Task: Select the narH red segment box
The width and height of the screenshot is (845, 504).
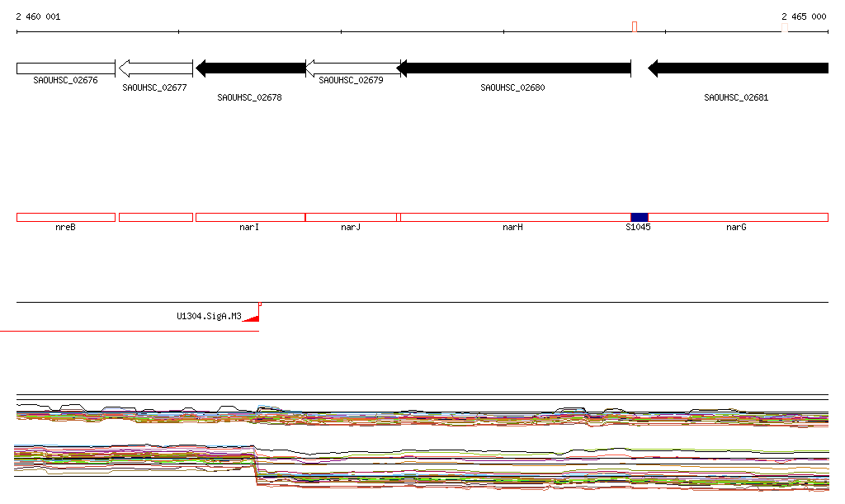Action: 516,218
